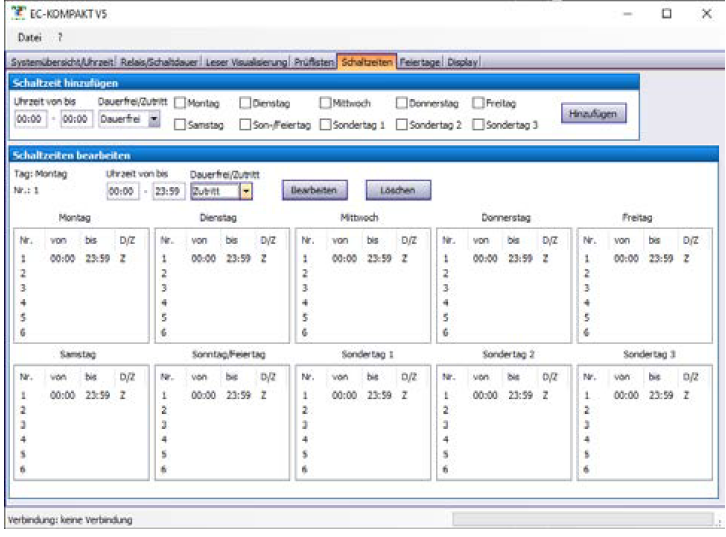The image size is (726, 537).
Task: Select row 6 in the Sondertag 3 list
Action: (645, 469)
